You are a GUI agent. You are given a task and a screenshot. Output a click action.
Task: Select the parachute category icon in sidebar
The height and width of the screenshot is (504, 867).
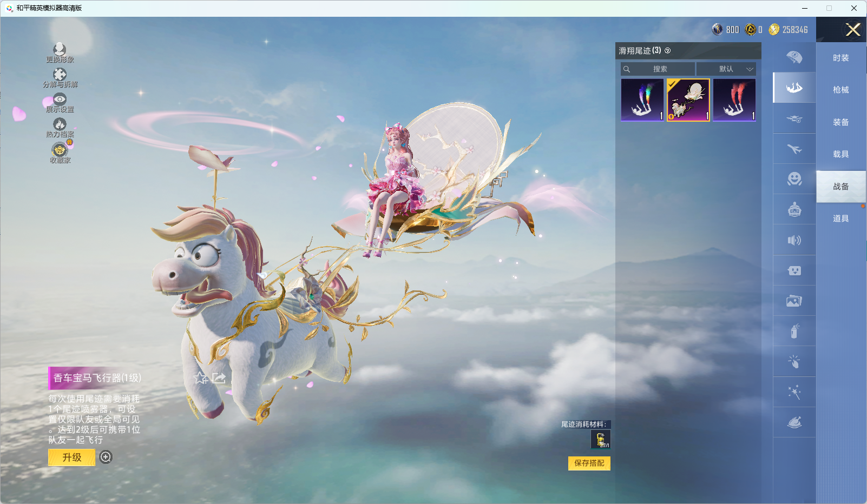pyautogui.click(x=794, y=57)
